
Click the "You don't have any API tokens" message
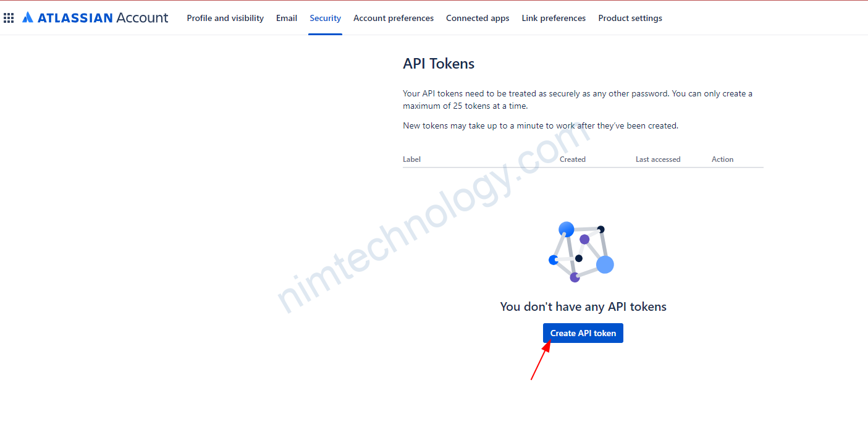pos(583,306)
